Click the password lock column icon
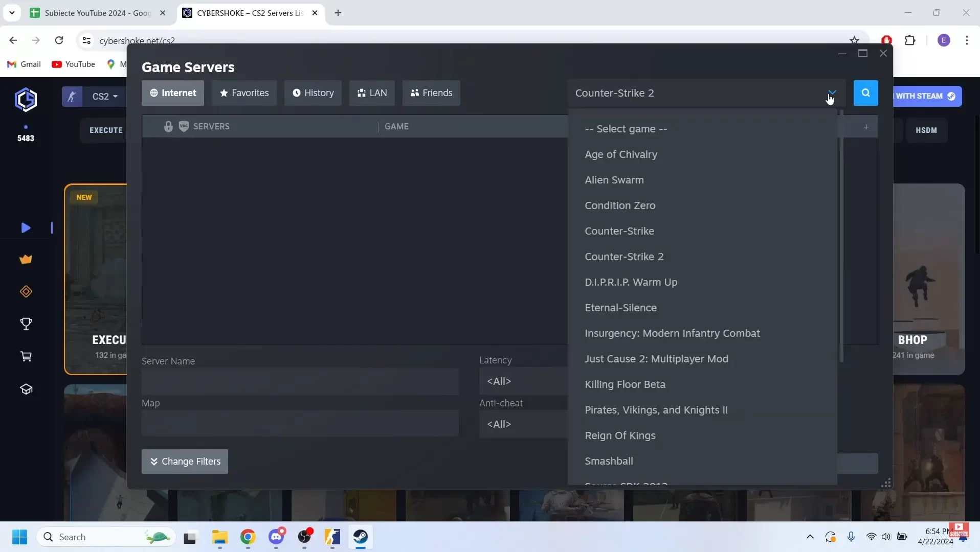Screen dimensions: 980x552 tap(168, 126)
